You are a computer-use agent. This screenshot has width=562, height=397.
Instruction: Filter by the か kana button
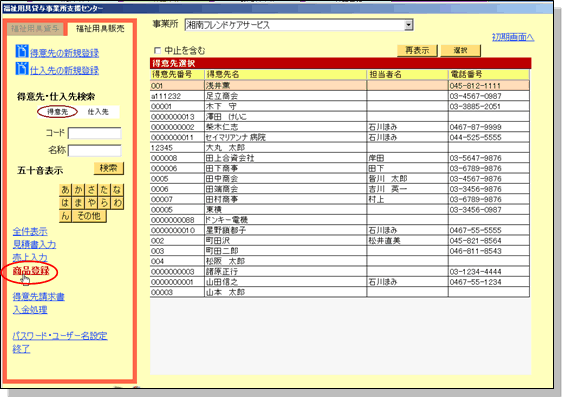78,190
